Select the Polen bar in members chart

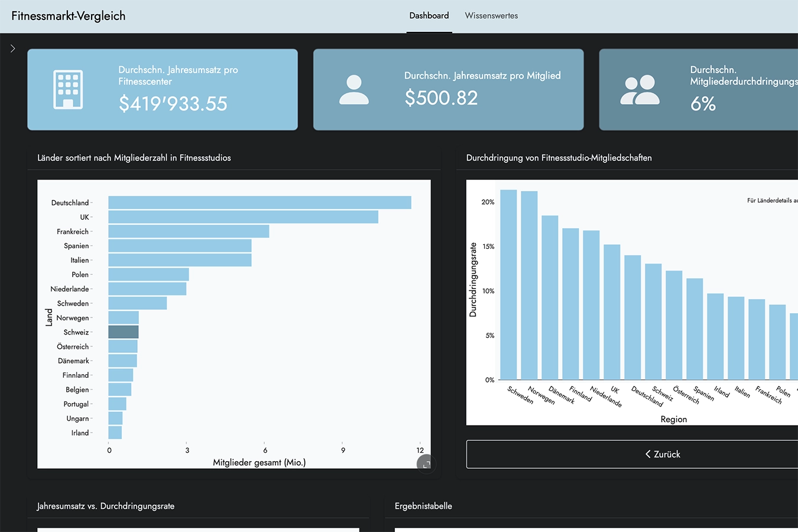[148, 275]
